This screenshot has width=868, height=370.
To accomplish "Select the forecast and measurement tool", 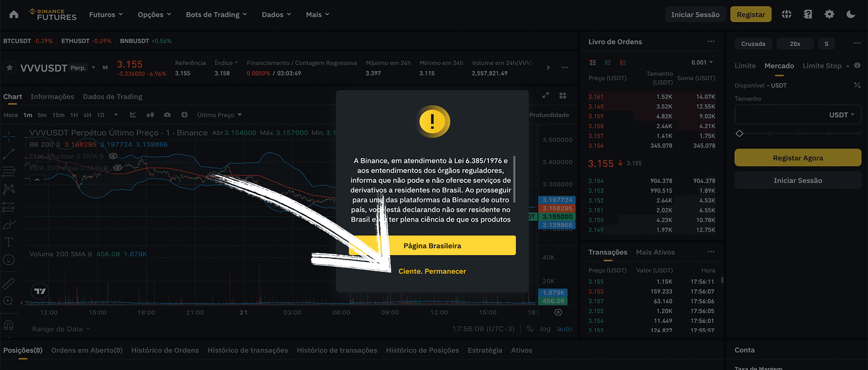I will coord(9,207).
